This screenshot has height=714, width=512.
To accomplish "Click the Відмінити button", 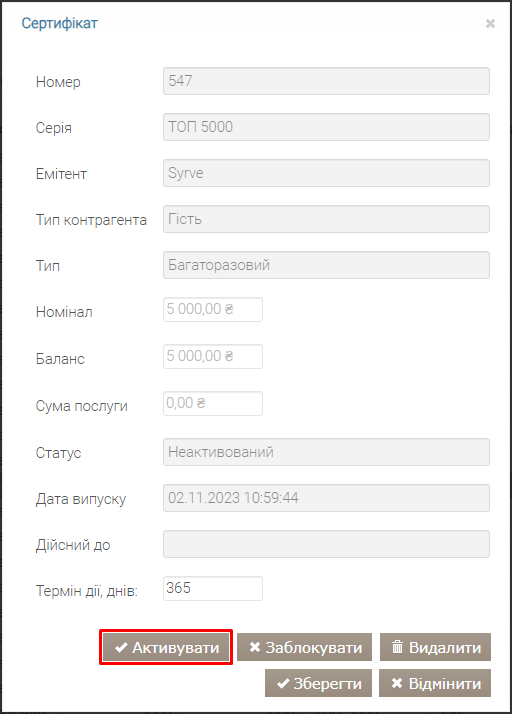I will tap(435, 683).
